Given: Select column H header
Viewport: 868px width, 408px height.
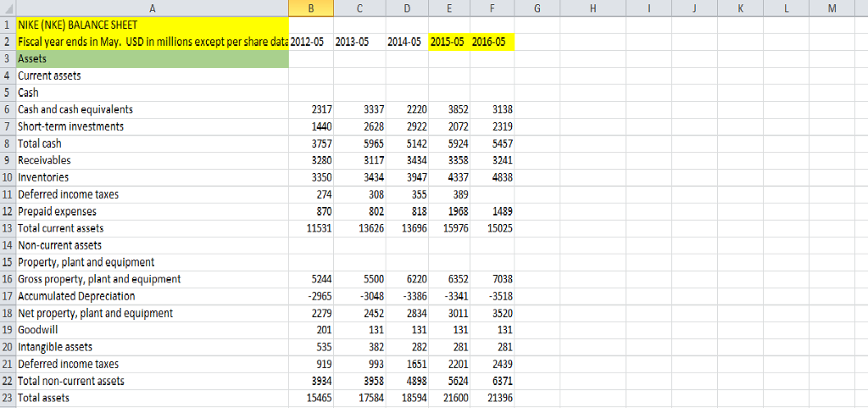Looking at the screenshot, I should 593,8.
